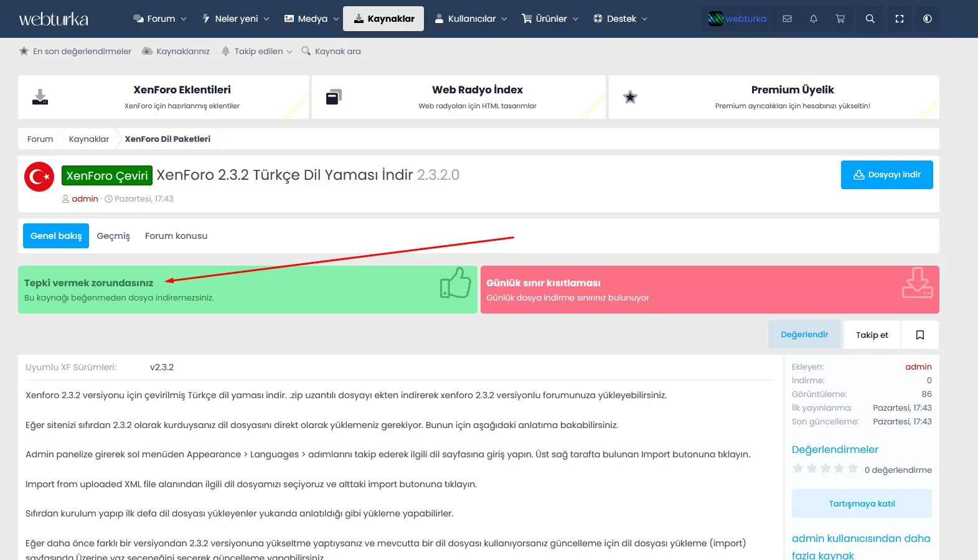The image size is (978, 560).
Task: Open the Destek nav item
Action: coord(614,19)
